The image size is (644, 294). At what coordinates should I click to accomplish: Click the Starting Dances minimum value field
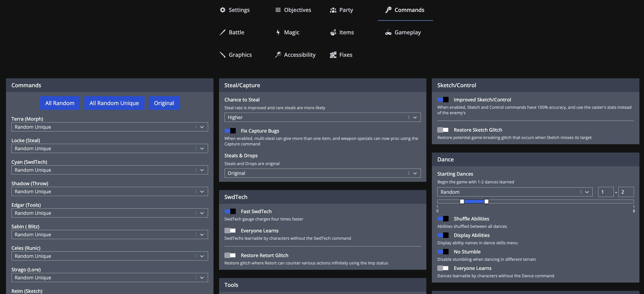[606, 192]
